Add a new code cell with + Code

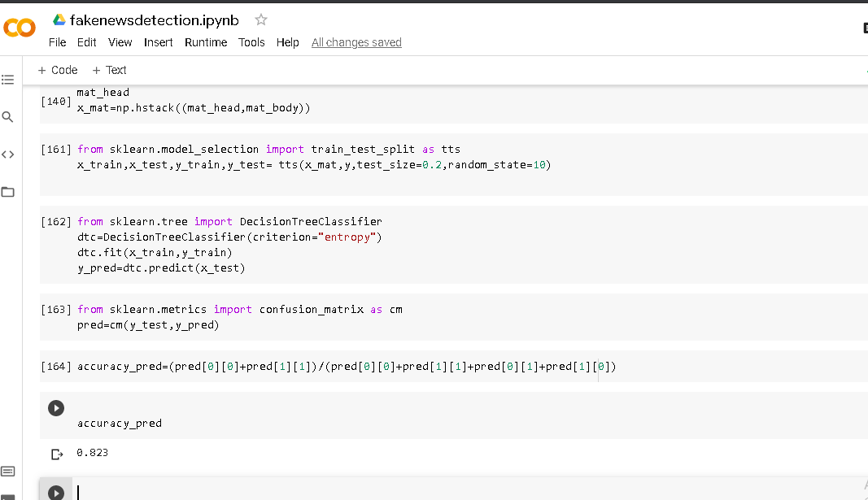pyautogui.click(x=57, y=70)
